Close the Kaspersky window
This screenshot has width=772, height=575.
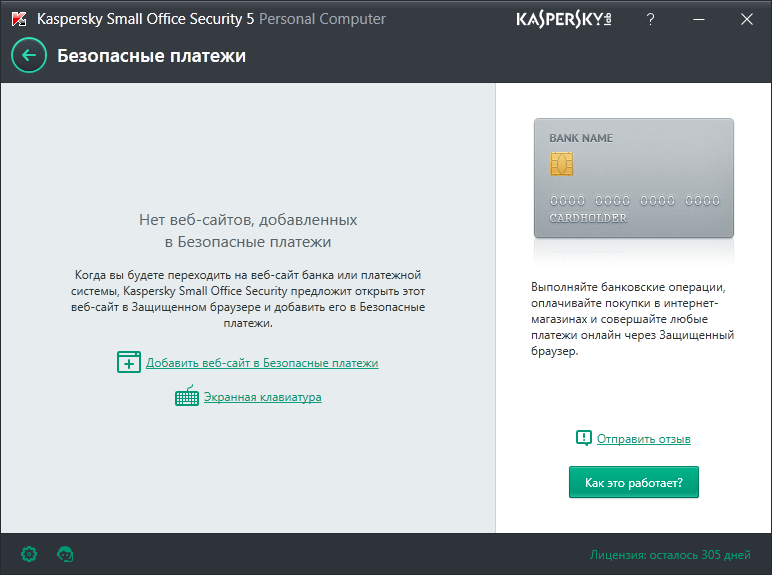click(x=746, y=19)
